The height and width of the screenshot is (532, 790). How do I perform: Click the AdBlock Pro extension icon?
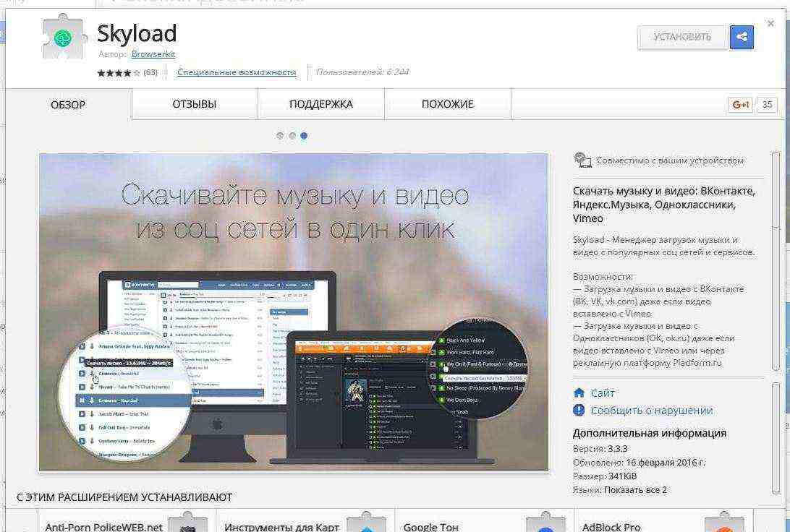[x=724, y=522]
